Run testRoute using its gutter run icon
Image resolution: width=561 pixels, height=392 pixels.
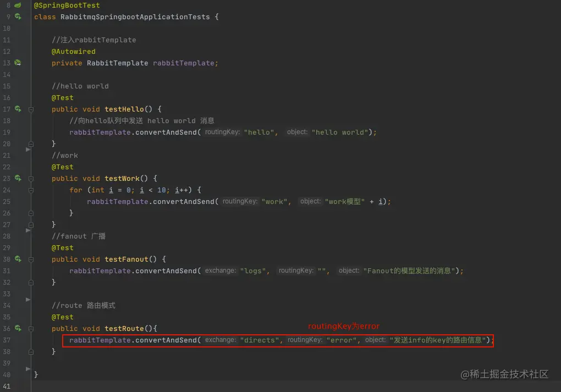(x=18, y=328)
